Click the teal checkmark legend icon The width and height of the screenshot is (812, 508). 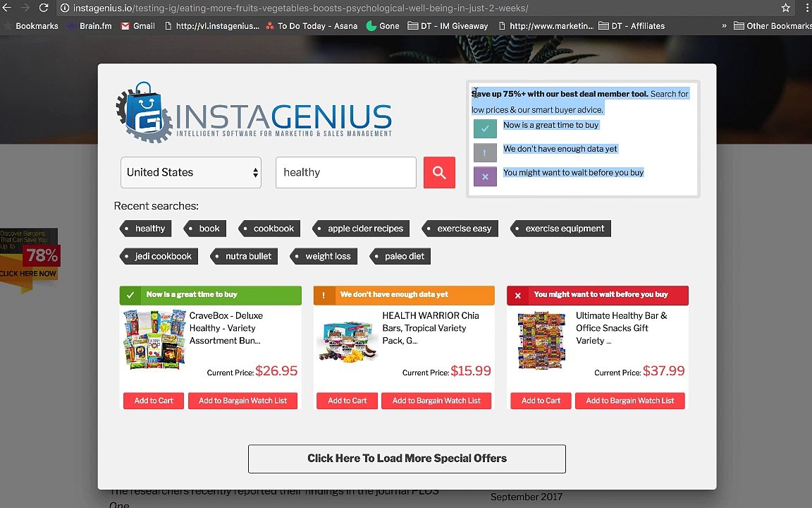[x=485, y=128]
